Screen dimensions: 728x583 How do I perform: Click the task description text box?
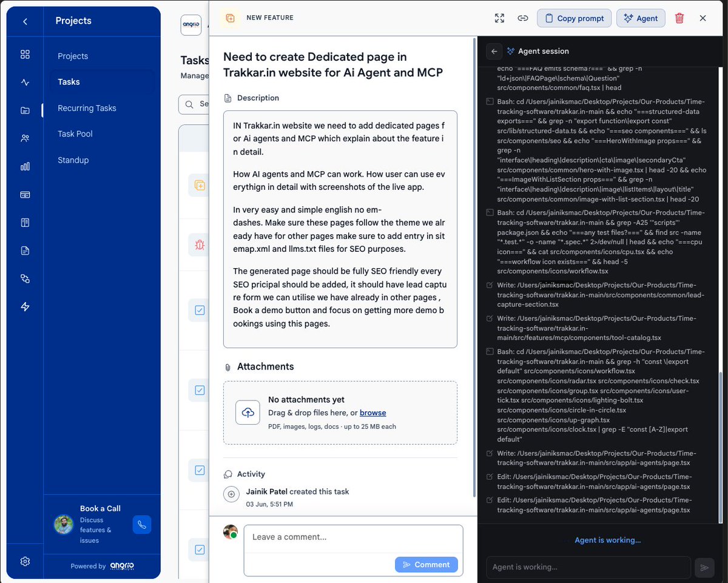(340, 229)
